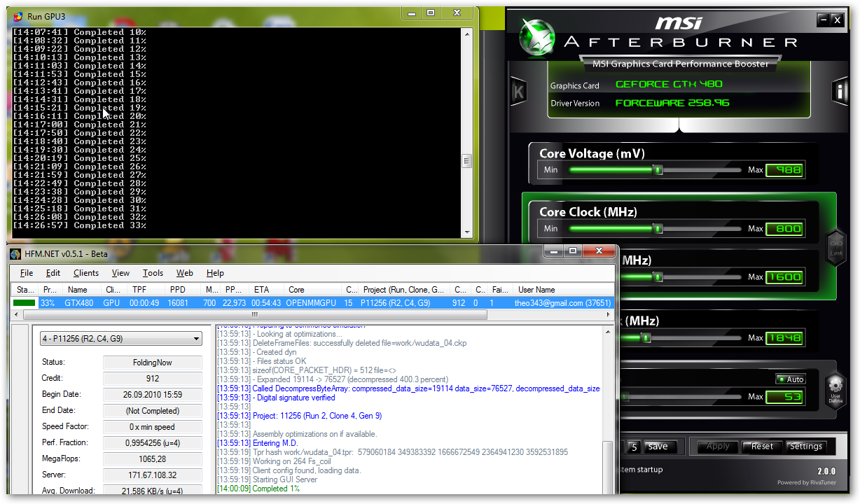Sort by the Core column header

click(x=314, y=290)
